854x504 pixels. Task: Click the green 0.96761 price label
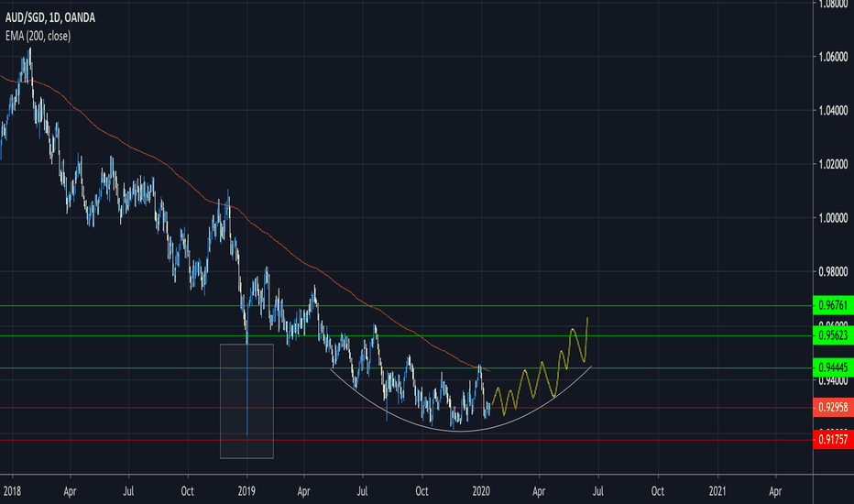[x=832, y=305]
